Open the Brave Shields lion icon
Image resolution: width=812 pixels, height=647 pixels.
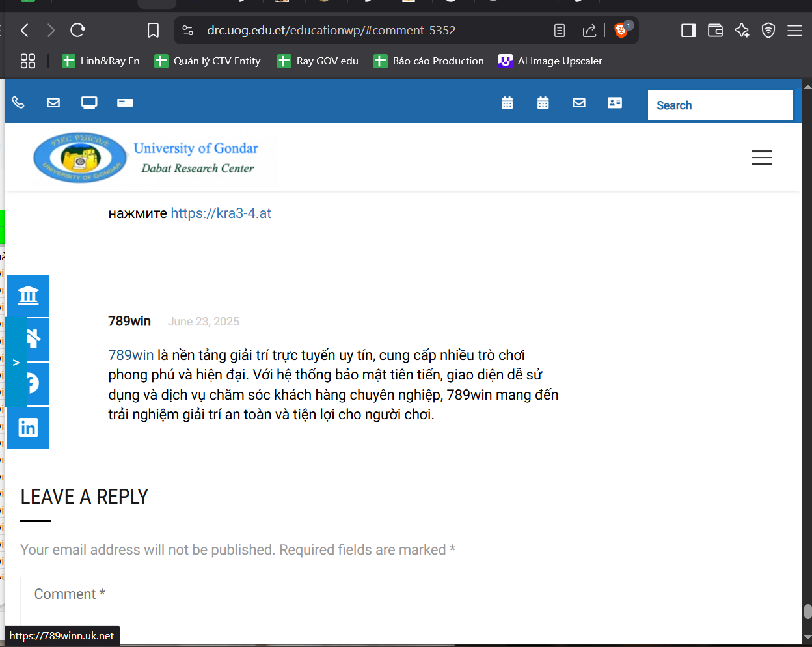point(621,30)
